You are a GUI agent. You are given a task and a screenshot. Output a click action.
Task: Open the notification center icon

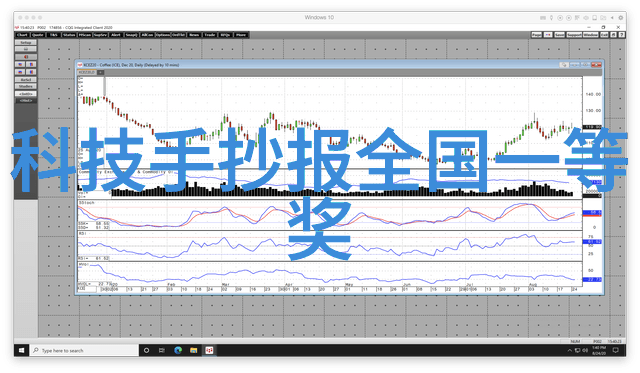[x=616, y=350]
